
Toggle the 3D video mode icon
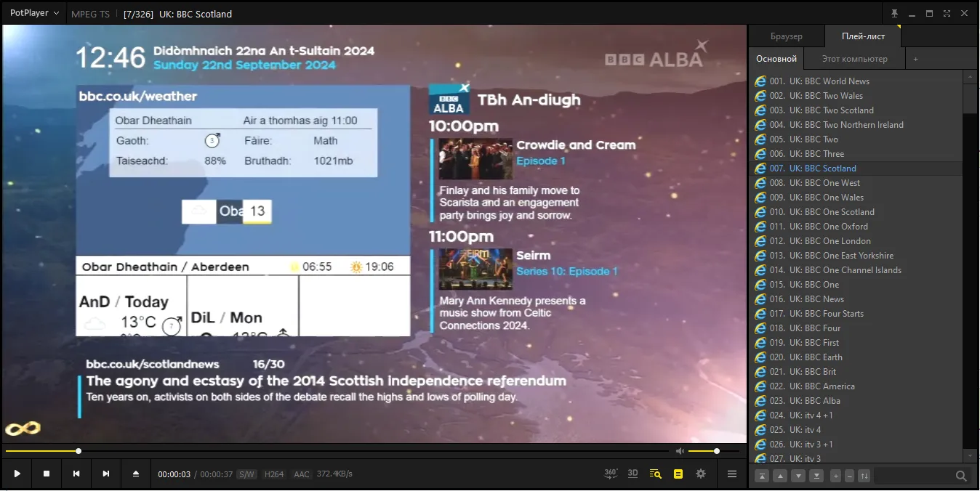[632, 474]
